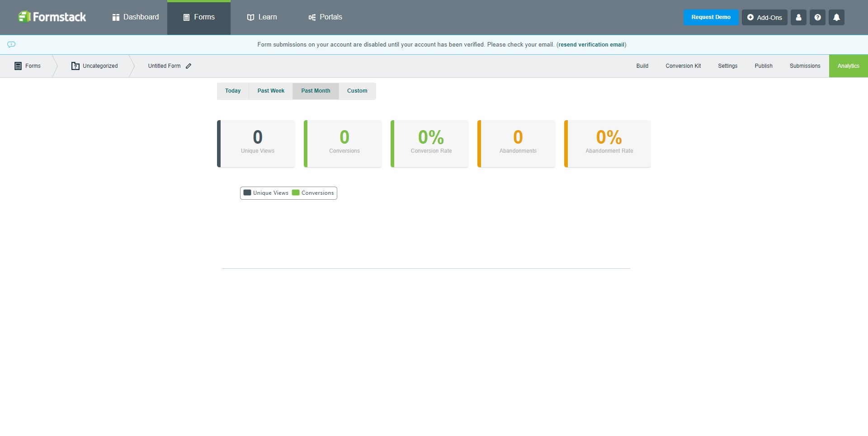Open the user account icon
This screenshot has height=436, width=868.
[798, 17]
